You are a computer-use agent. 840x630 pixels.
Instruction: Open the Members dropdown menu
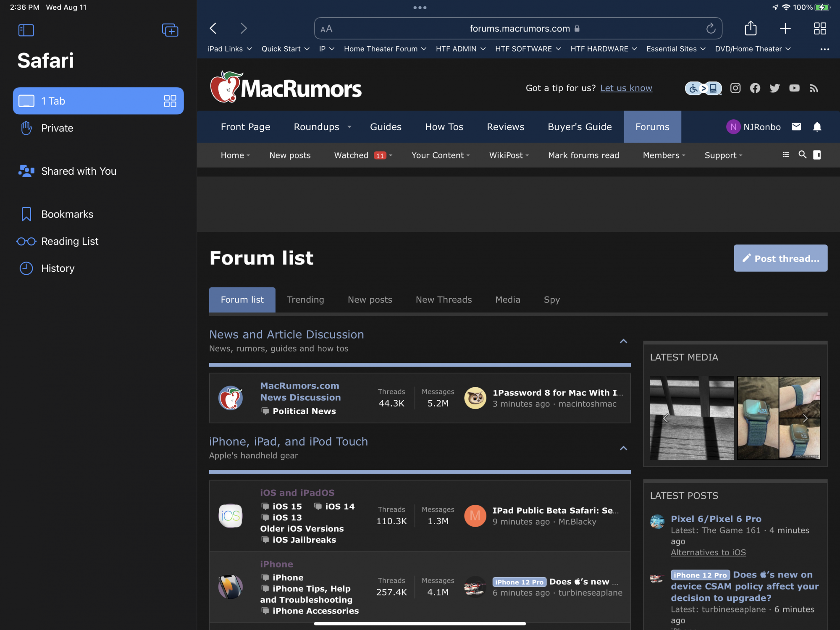tap(664, 155)
